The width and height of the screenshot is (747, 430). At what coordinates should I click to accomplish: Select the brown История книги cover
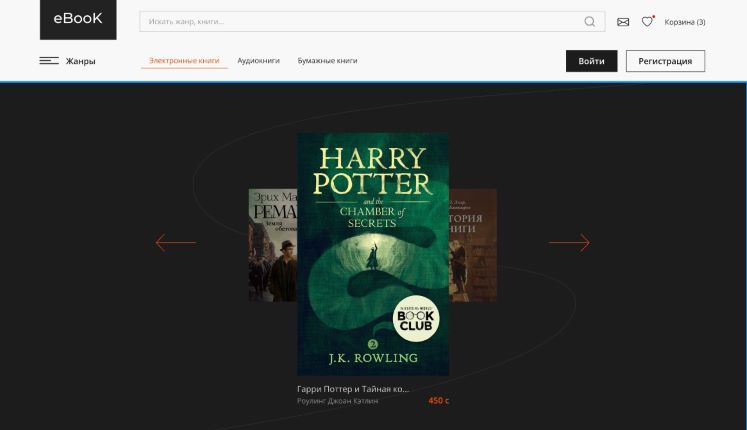[473, 245]
